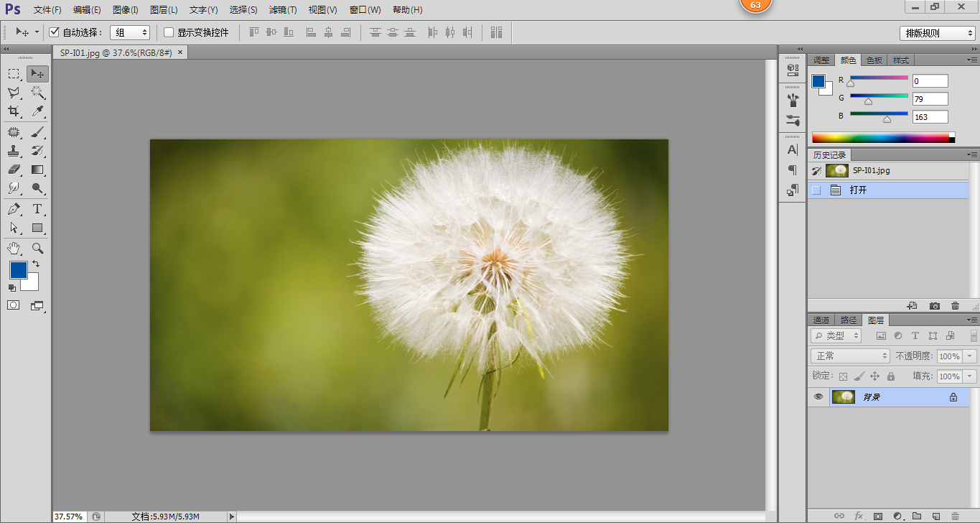Screen dimensions: 980x523
Task: Select the Path Selection tool
Action: pyautogui.click(x=14, y=228)
